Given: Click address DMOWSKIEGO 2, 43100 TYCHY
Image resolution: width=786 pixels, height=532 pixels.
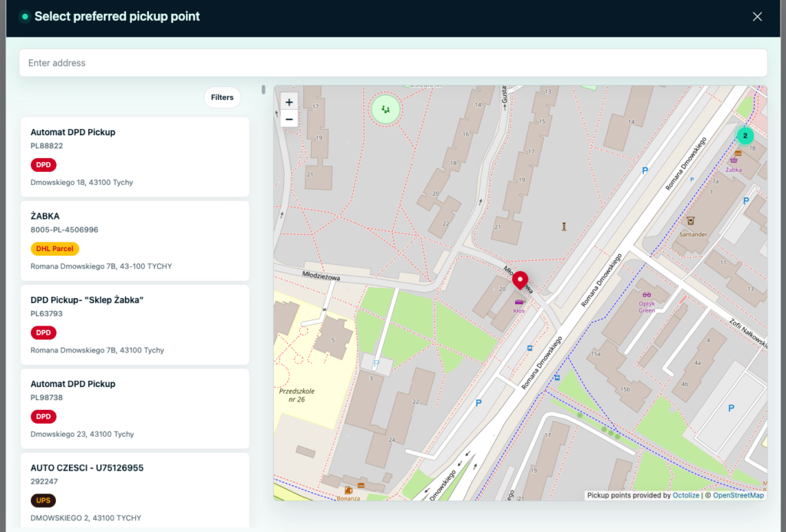Looking at the screenshot, I should point(86,518).
